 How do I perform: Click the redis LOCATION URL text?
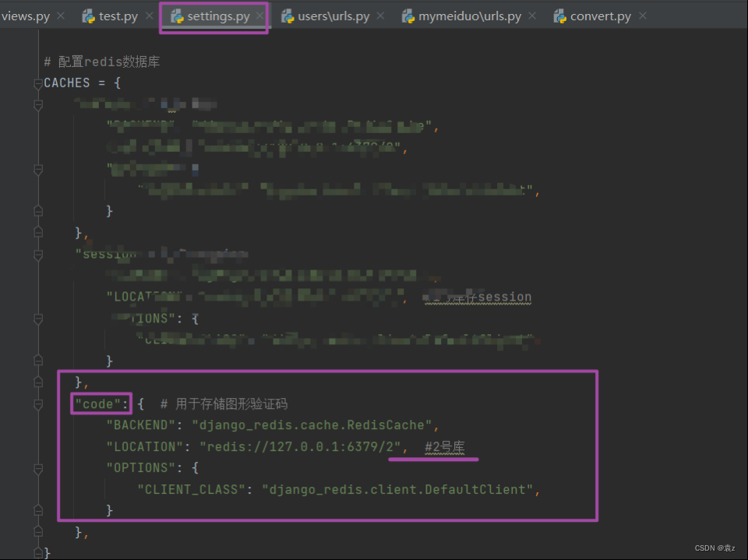(x=304, y=446)
